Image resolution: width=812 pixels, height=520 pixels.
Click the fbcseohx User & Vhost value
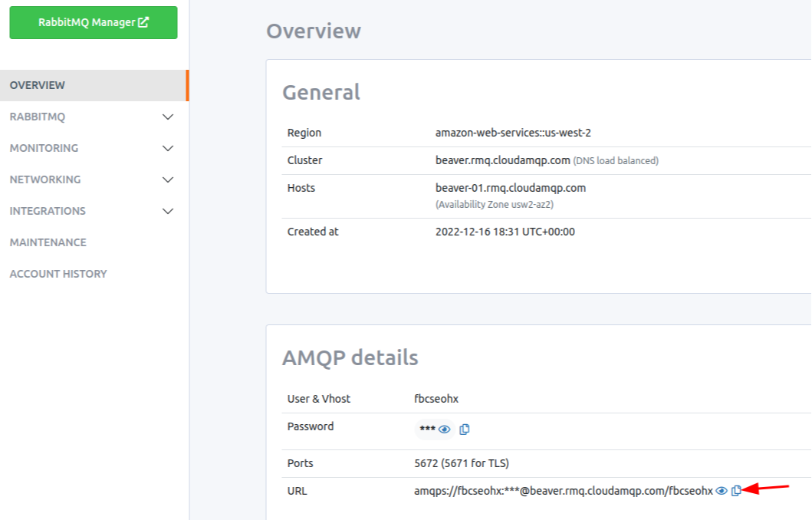coord(436,399)
